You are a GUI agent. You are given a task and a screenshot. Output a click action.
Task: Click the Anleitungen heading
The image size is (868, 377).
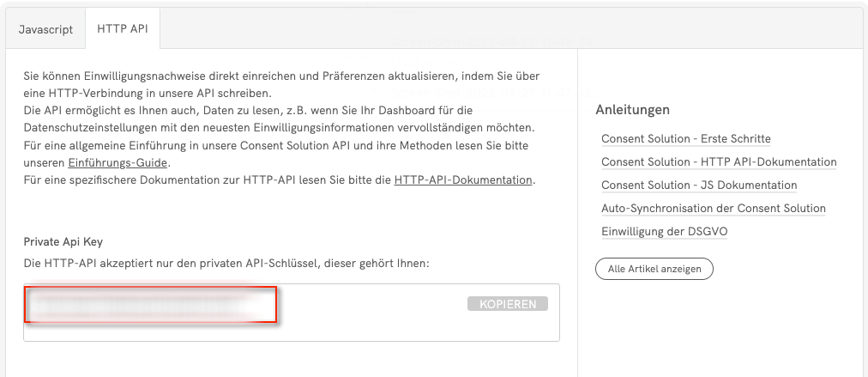632,110
